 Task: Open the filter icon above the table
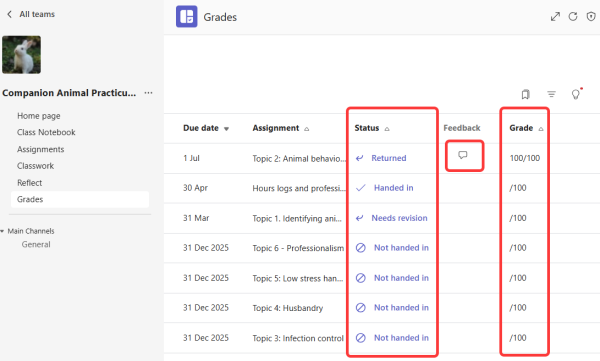point(551,94)
